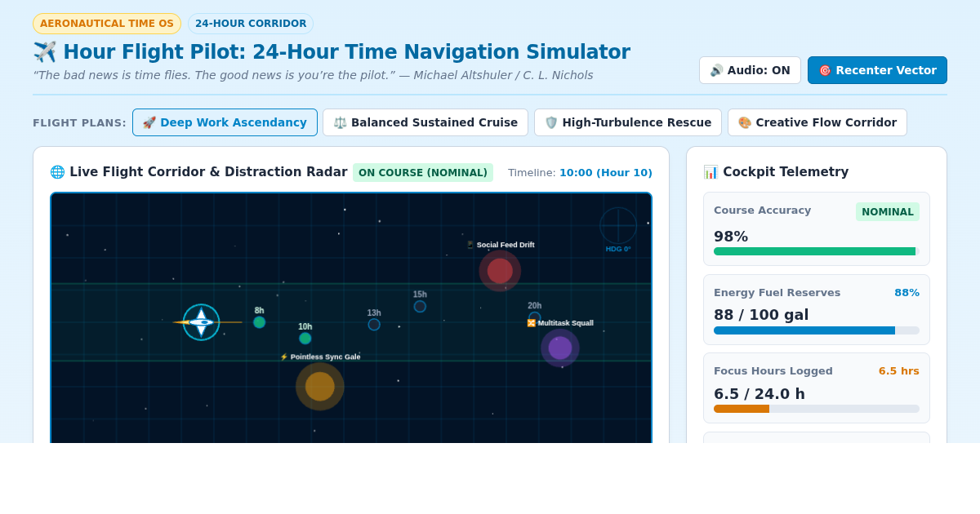Click the 6.5 / 24.0 h reading

coord(759,394)
